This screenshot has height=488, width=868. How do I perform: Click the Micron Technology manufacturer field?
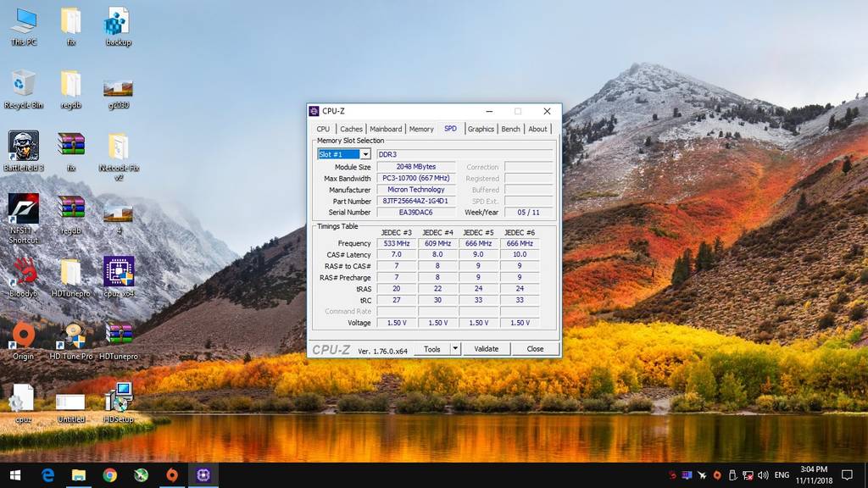416,189
